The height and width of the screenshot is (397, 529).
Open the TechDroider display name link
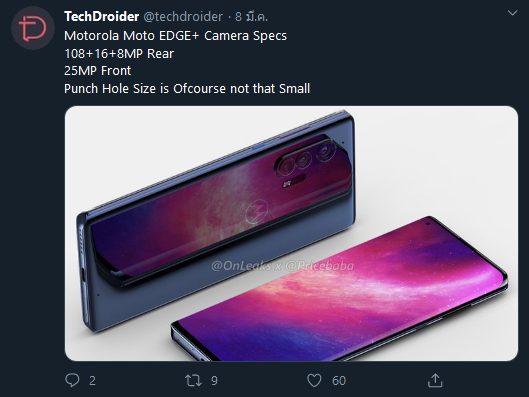tap(102, 17)
